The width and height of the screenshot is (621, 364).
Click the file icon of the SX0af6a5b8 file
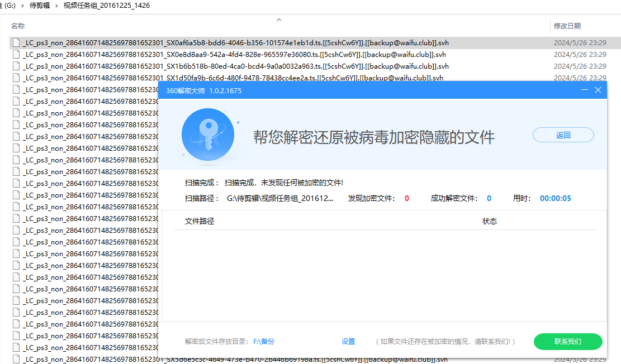[x=16, y=43]
